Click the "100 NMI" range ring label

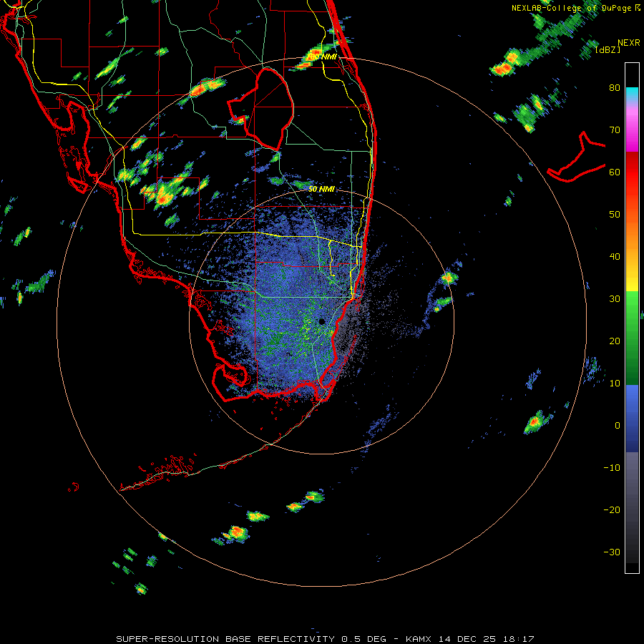tap(322, 57)
